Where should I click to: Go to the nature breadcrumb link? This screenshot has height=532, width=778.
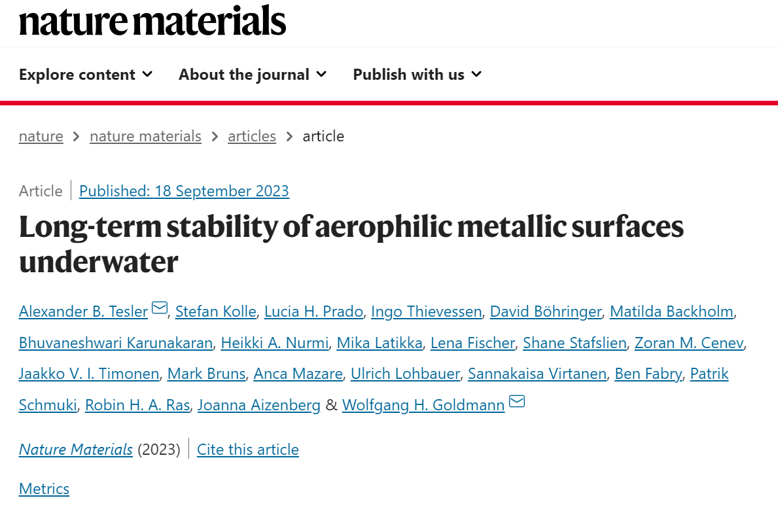[x=41, y=136]
